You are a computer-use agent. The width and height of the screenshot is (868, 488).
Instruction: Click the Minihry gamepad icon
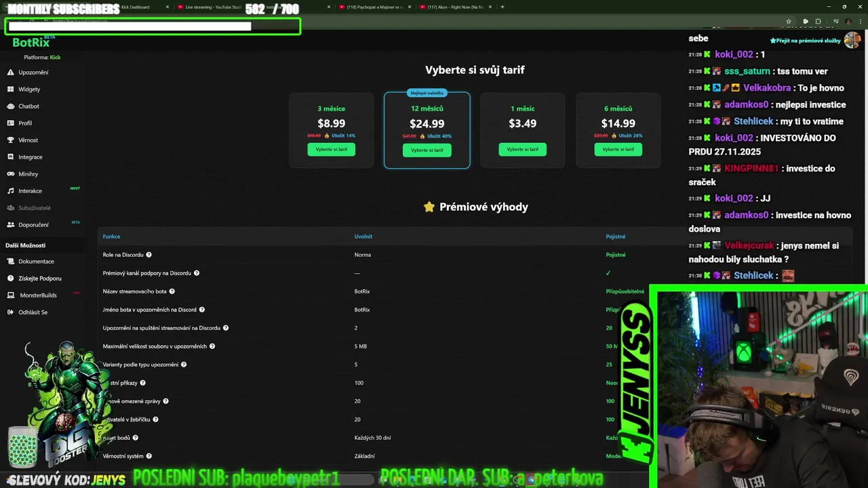click(x=10, y=174)
